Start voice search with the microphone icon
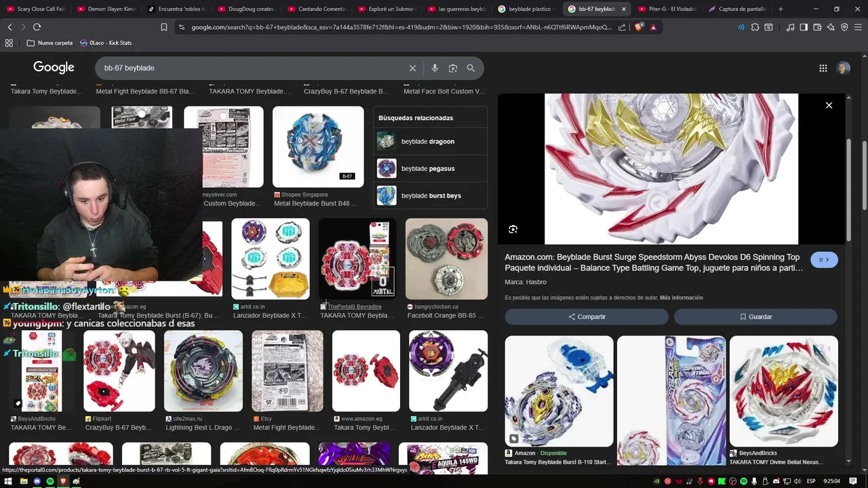 [435, 68]
